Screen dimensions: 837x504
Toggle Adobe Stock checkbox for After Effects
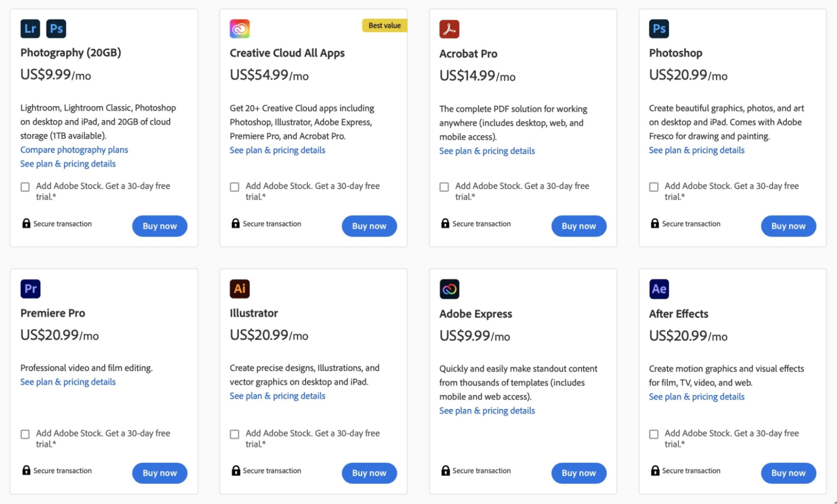[654, 434]
